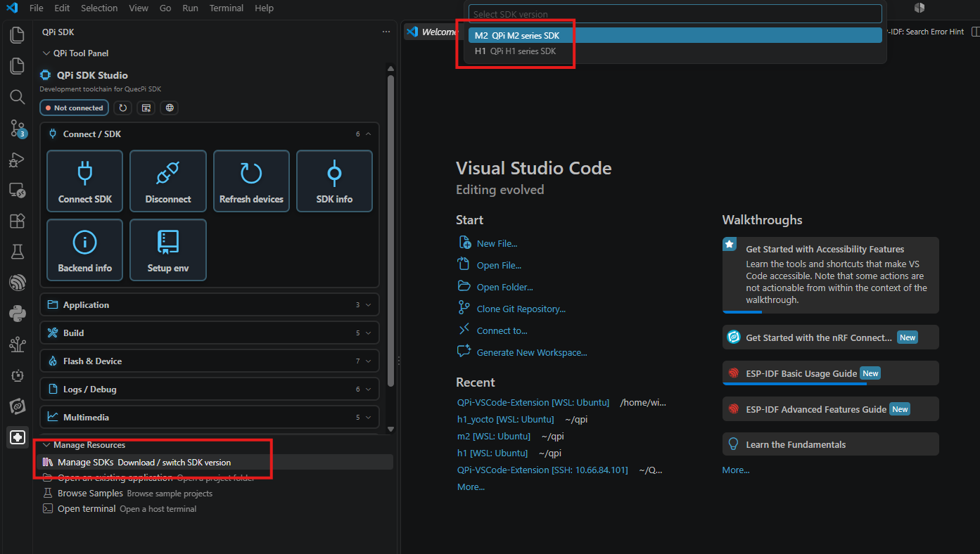Click the ESP-IDF Espressif activity bar icon
980x554 pixels.
[x=17, y=283]
